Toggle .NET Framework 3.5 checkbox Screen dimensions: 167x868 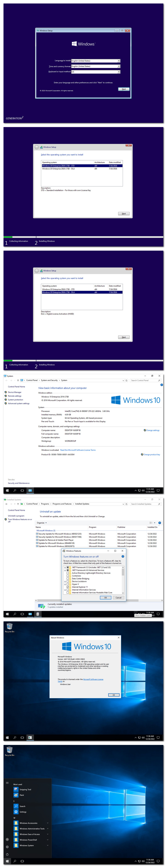(x=68, y=567)
